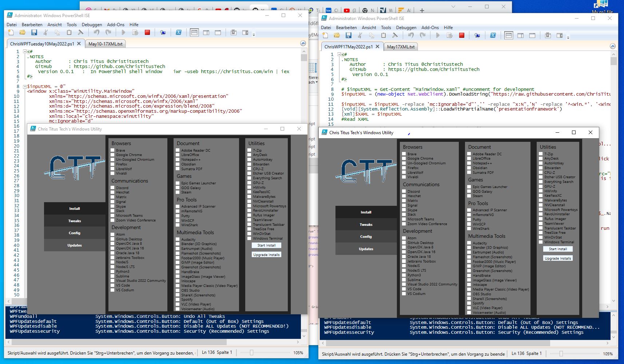Maximize script pane icon in ChrisWPF17May2022.ps1 ISE window
The image size is (624, 364).
[x=532, y=36]
